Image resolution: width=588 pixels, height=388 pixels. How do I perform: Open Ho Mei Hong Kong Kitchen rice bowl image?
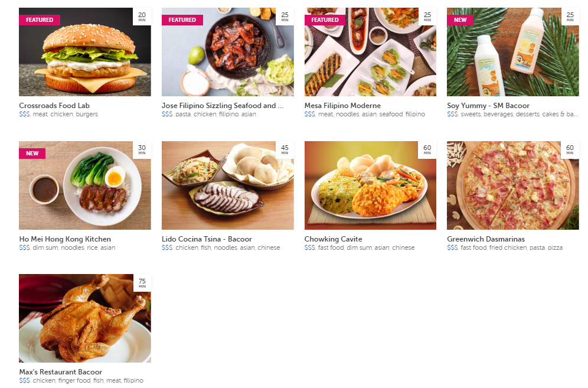pyautogui.click(x=85, y=185)
